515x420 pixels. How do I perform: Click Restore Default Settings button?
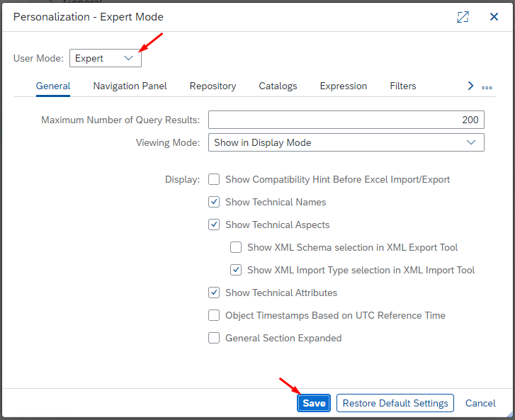(x=395, y=403)
